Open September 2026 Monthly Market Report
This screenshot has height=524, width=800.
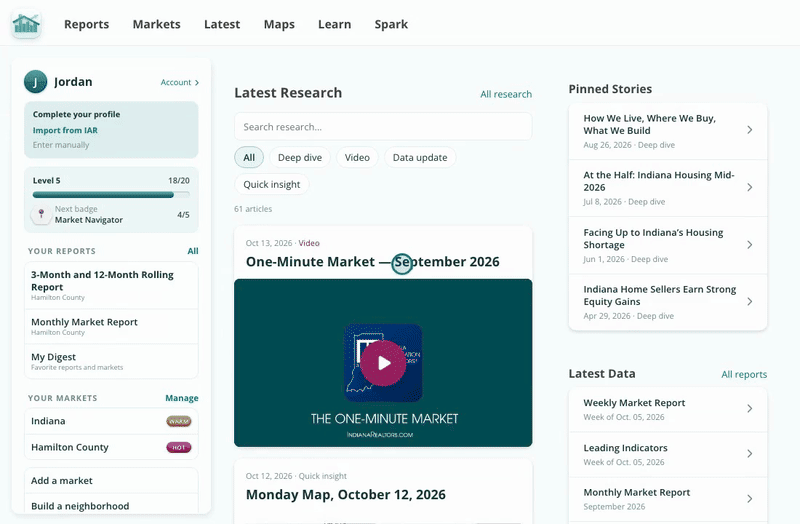(x=668, y=499)
